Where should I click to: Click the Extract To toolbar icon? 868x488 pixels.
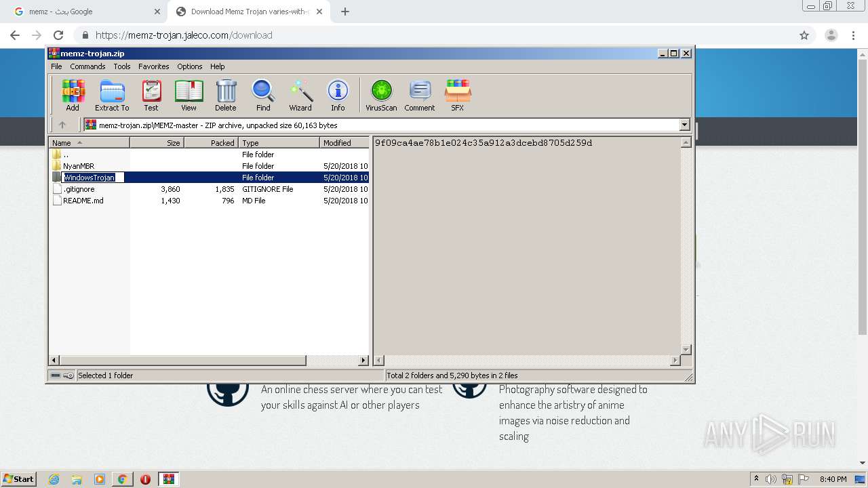112,95
